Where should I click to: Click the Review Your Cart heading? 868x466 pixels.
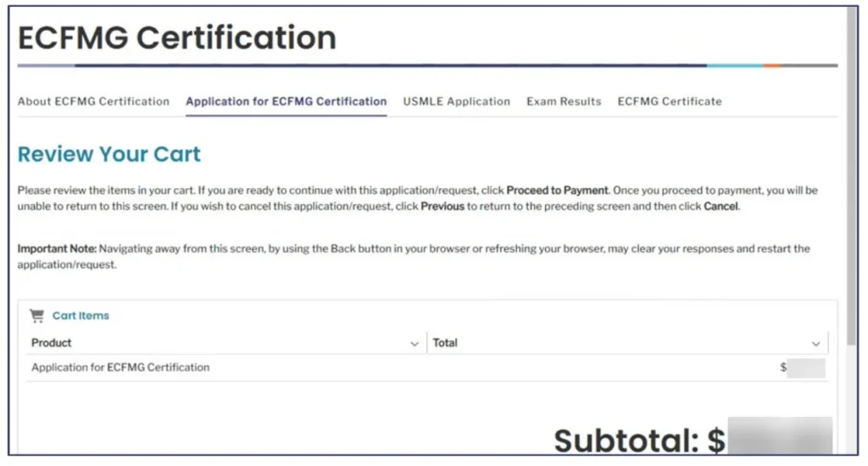click(x=109, y=155)
